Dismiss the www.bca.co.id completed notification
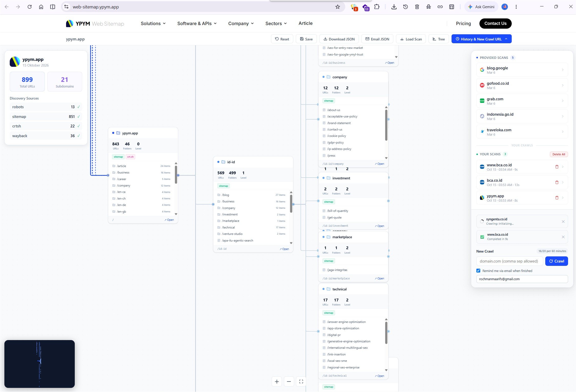Screen dimensions: 576x392 (x=563, y=237)
